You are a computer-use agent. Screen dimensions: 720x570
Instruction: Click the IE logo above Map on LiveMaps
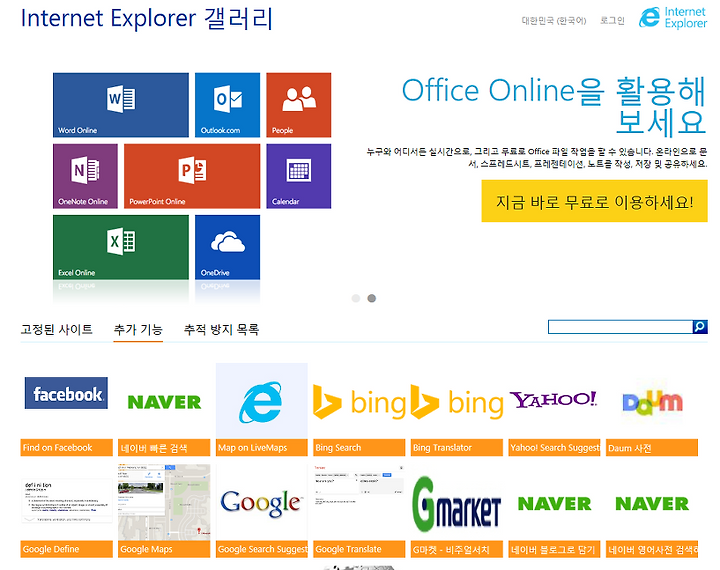pos(262,401)
